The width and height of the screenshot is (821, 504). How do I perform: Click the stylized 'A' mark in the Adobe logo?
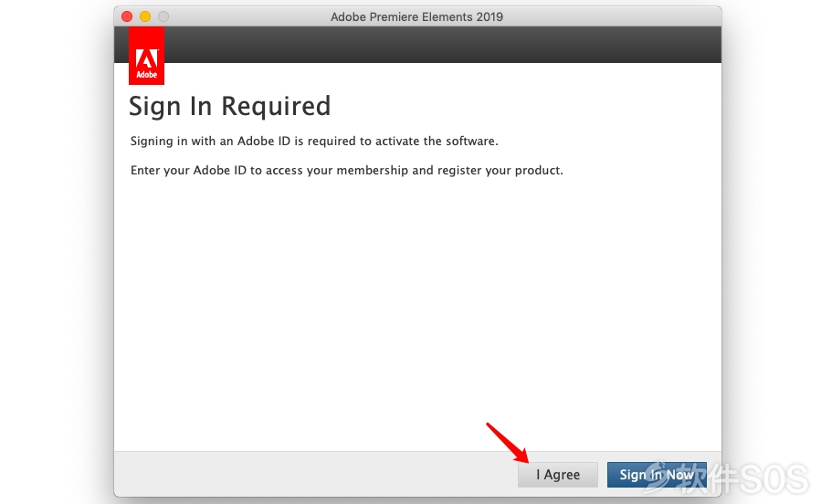point(147,58)
